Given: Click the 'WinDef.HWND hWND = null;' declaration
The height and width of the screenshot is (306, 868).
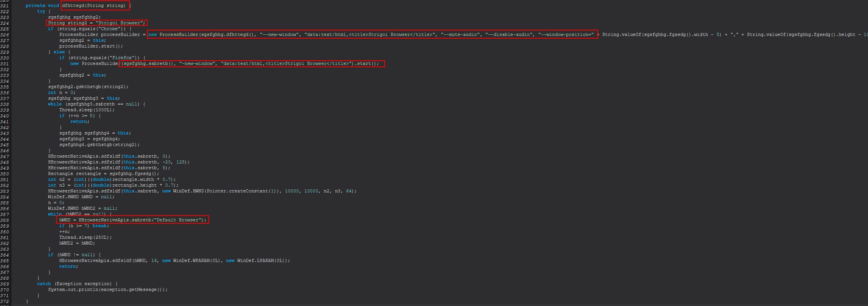Looking at the screenshot, I should pyautogui.click(x=81, y=197).
